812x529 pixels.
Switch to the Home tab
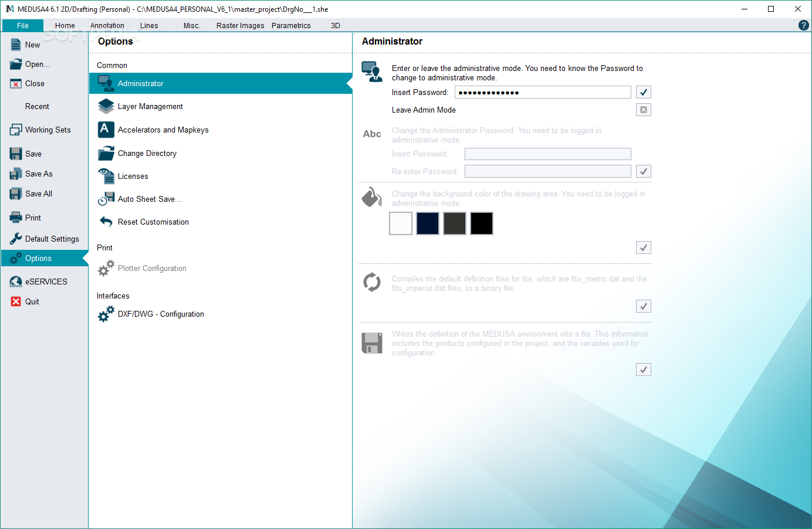[65, 26]
